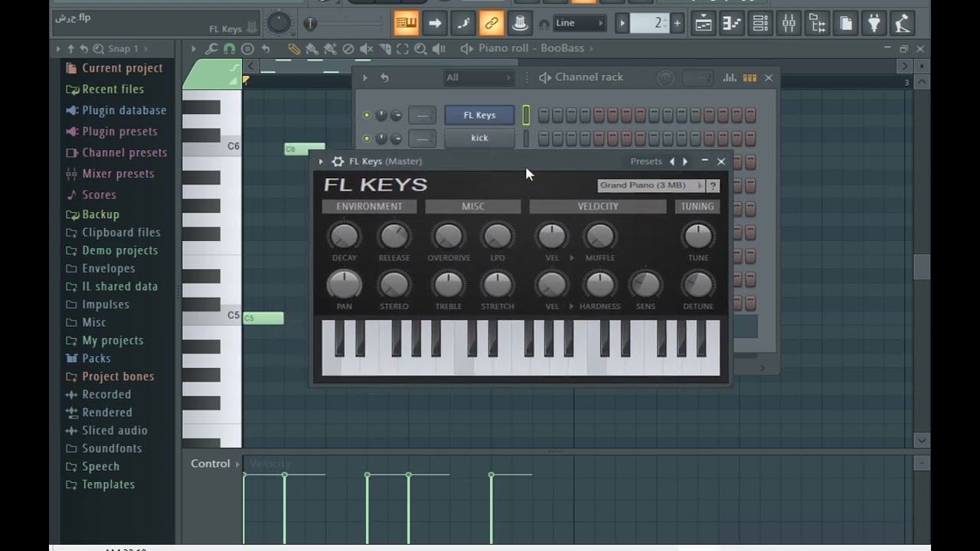
Task: Open the Mixer view from the toolbar
Action: [x=789, y=23]
